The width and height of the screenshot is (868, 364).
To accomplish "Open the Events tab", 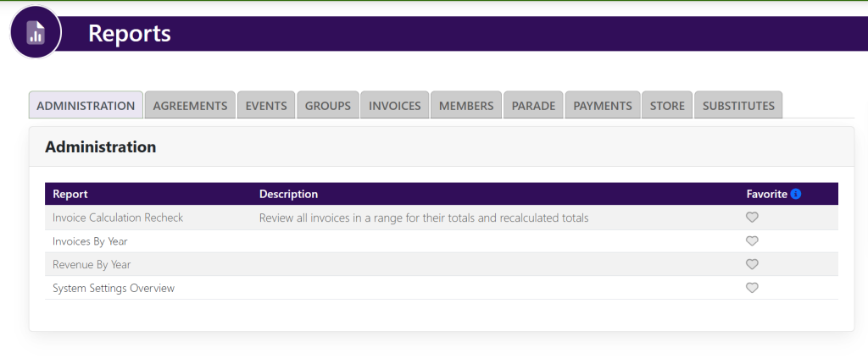I will (266, 106).
